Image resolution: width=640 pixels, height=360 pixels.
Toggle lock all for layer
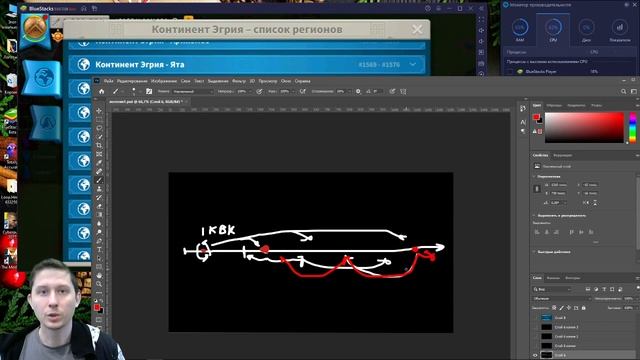583,308
